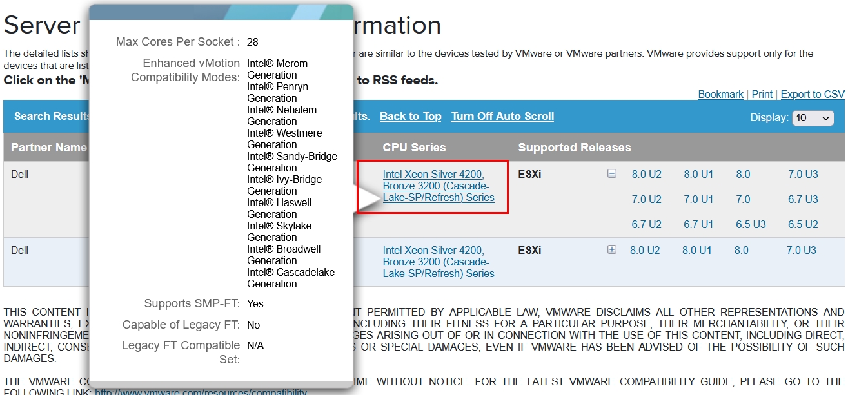Open the Display results count dropdown
Screen dimensions: 868x395
[814, 118]
